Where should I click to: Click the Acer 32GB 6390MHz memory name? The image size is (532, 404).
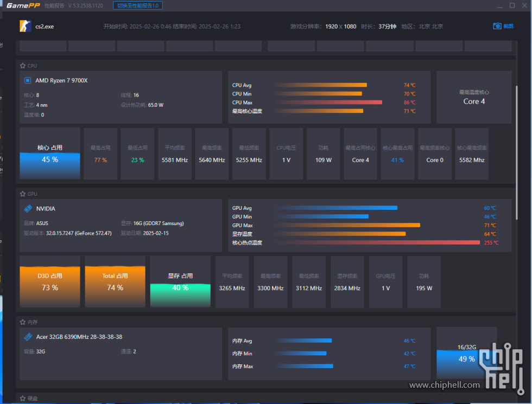(x=79, y=337)
